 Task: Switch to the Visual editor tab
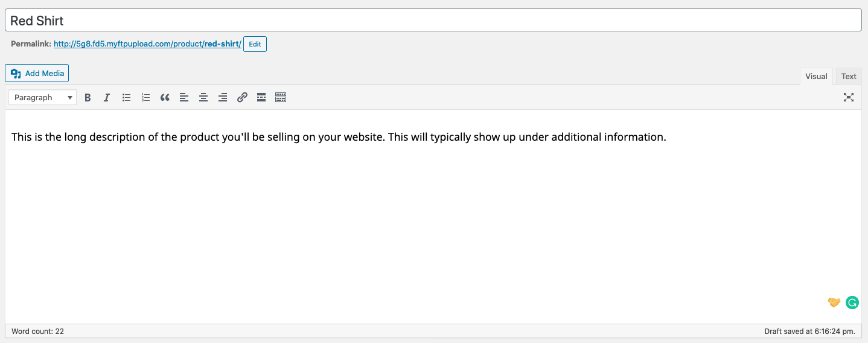[x=816, y=76]
